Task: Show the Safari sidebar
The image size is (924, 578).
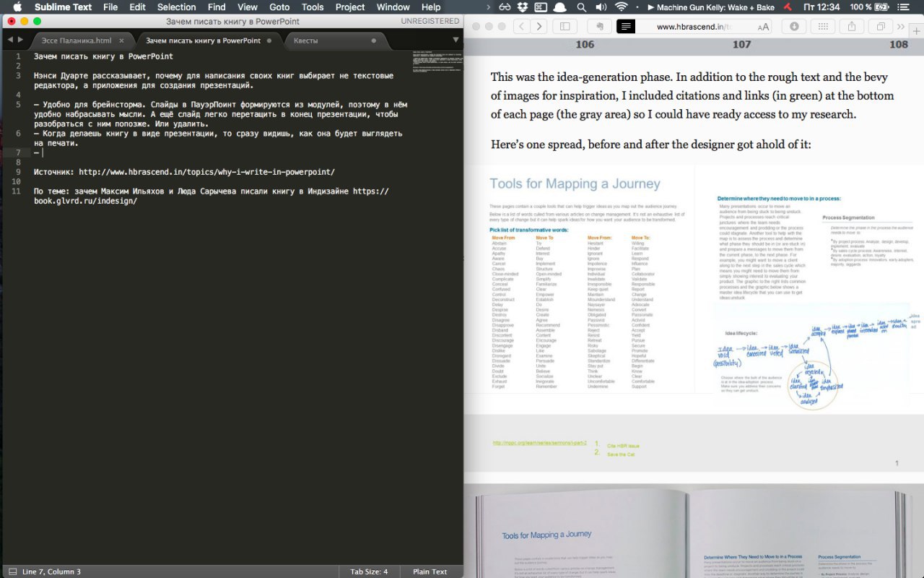Action: click(x=565, y=27)
